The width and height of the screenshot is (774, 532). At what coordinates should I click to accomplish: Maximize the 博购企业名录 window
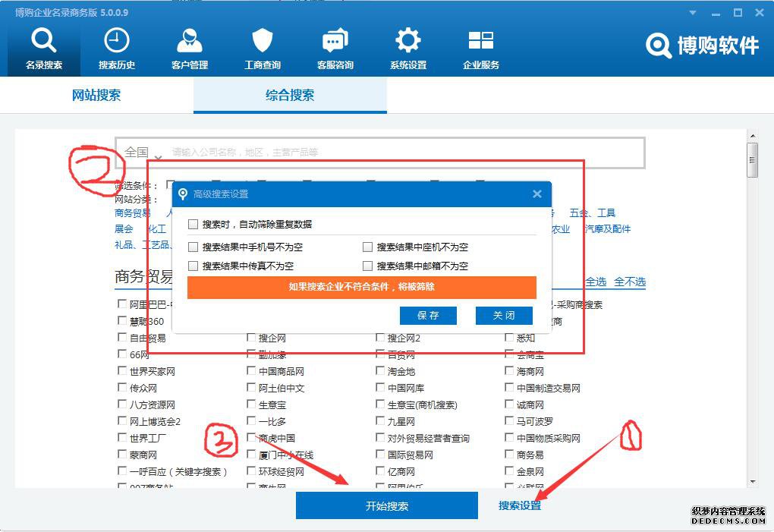[738, 13]
